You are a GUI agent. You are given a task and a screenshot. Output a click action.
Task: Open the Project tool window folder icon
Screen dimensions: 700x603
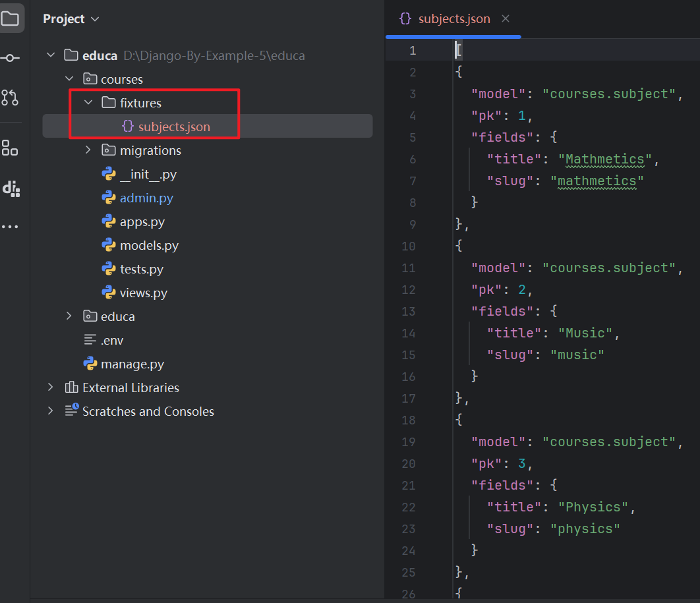tap(10, 18)
